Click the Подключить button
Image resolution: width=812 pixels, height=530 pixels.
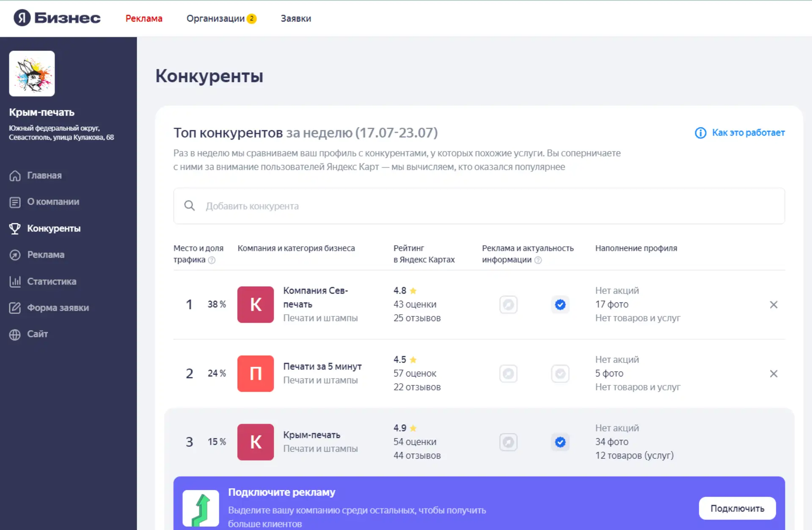click(x=737, y=508)
